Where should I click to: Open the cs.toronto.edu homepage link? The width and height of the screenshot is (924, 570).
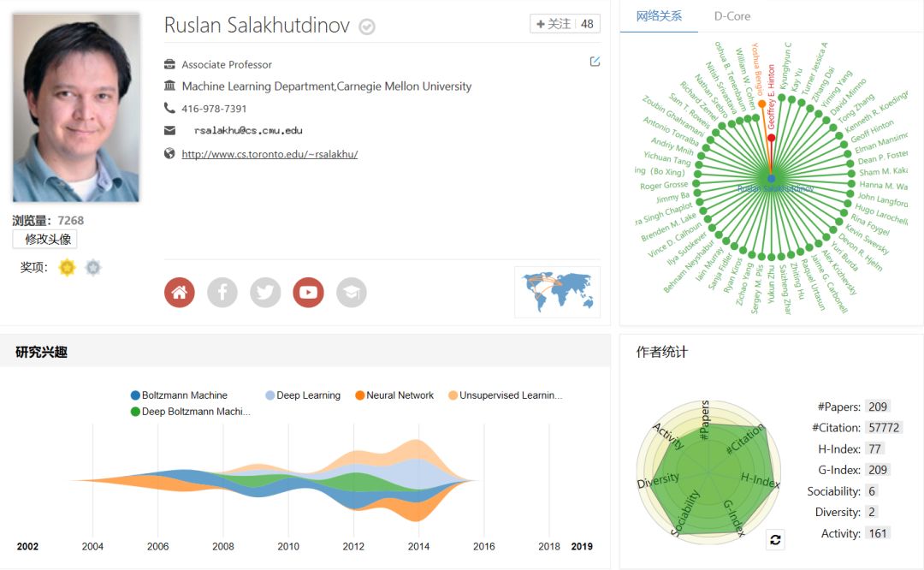click(269, 155)
